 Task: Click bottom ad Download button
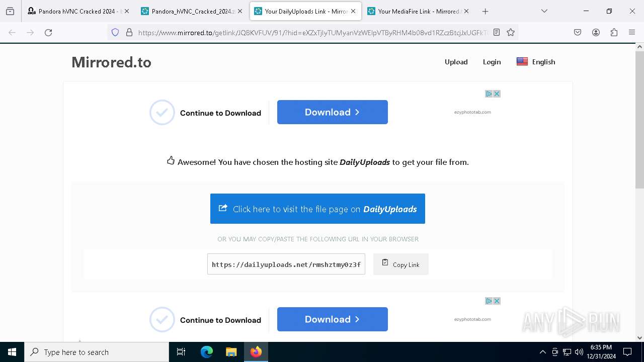(x=332, y=319)
